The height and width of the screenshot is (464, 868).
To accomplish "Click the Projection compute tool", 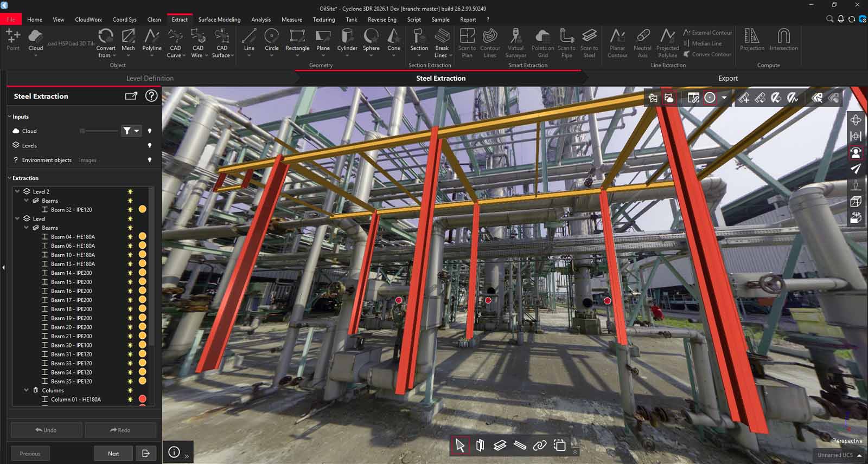I will click(752, 40).
